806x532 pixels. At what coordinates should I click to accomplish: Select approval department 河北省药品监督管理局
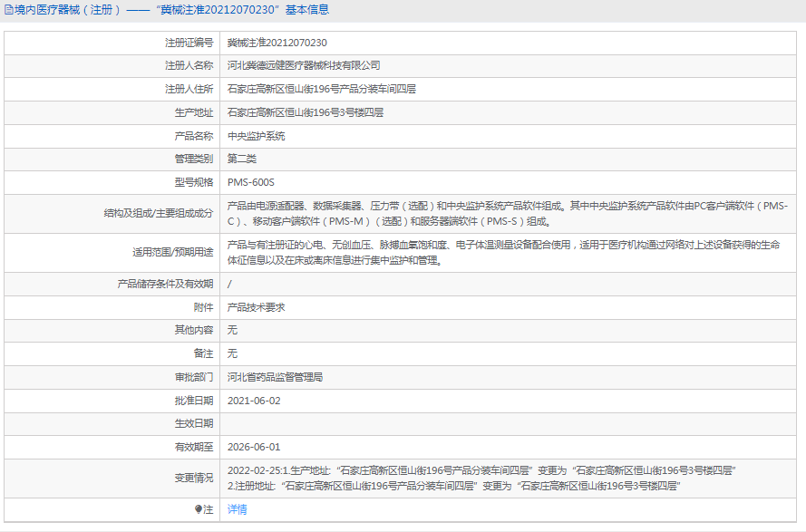pos(275,377)
